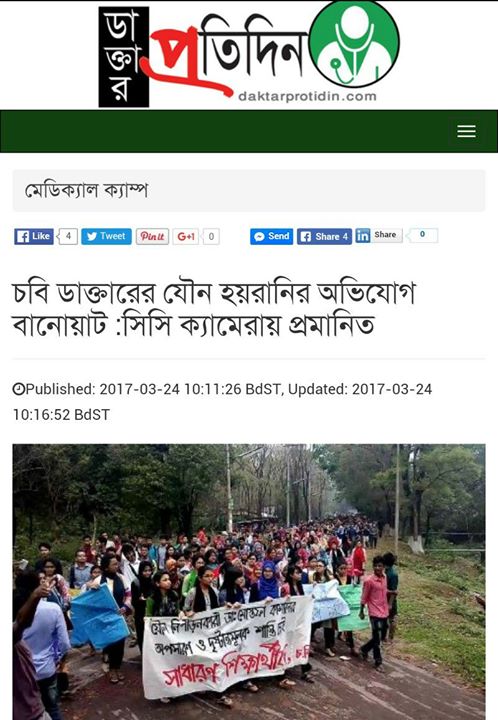The image size is (498, 720).
Task: Open the protest march article photo
Action: [x=249, y=582]
